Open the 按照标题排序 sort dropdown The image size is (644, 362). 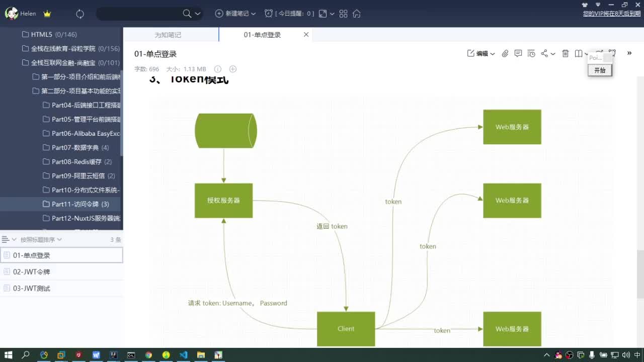point(41,240)
